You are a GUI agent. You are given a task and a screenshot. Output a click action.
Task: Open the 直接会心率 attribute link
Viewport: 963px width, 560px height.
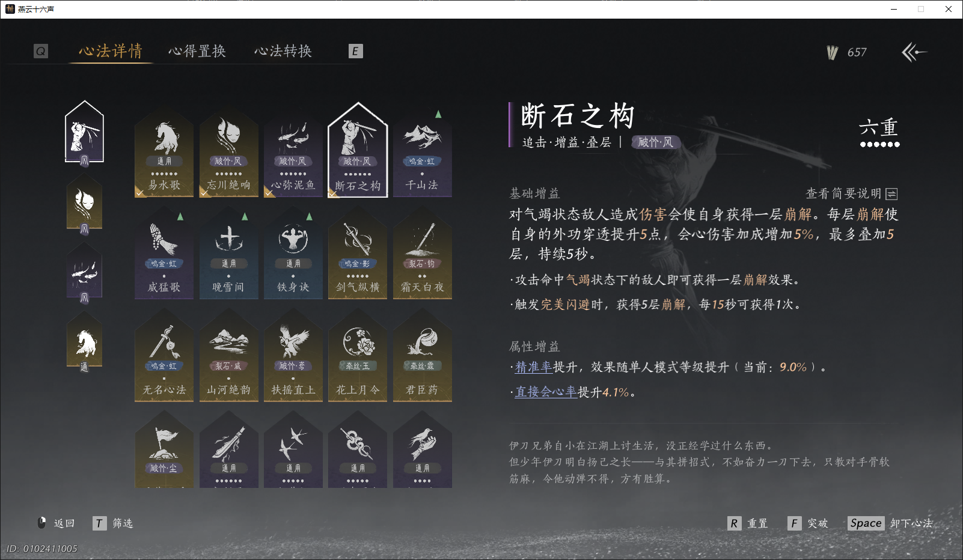coord(546,392)
